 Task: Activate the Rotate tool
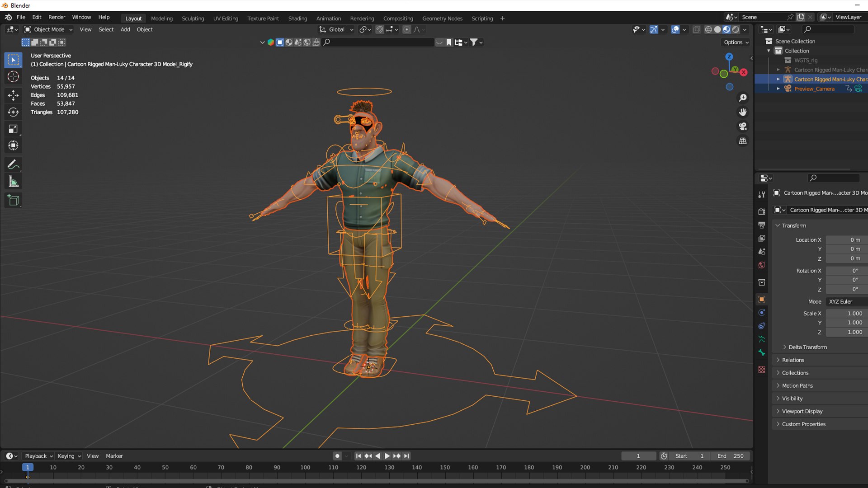[x=13, y=112]
